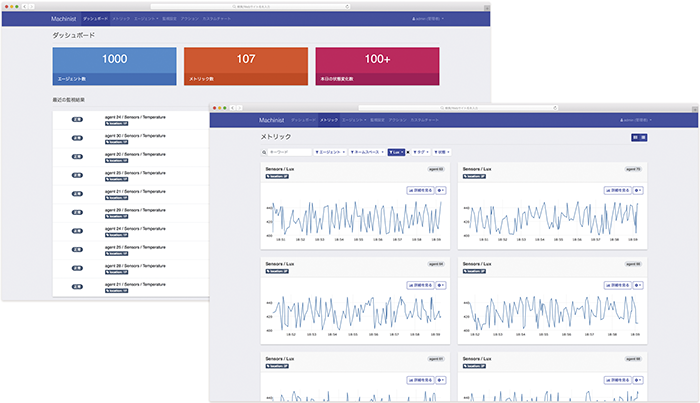This screenshot has height=403, width=700.
Task: Open gear settings on agent 75 chart
Action: (x=637, y=189)
